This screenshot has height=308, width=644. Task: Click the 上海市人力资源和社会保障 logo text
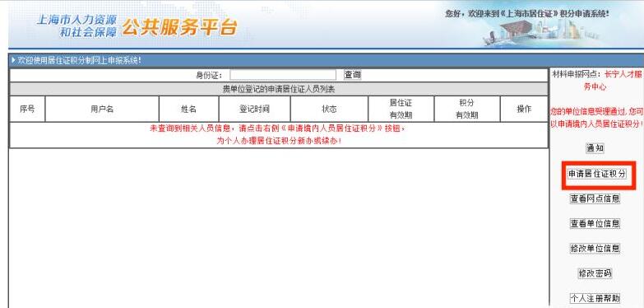(76, 26)
